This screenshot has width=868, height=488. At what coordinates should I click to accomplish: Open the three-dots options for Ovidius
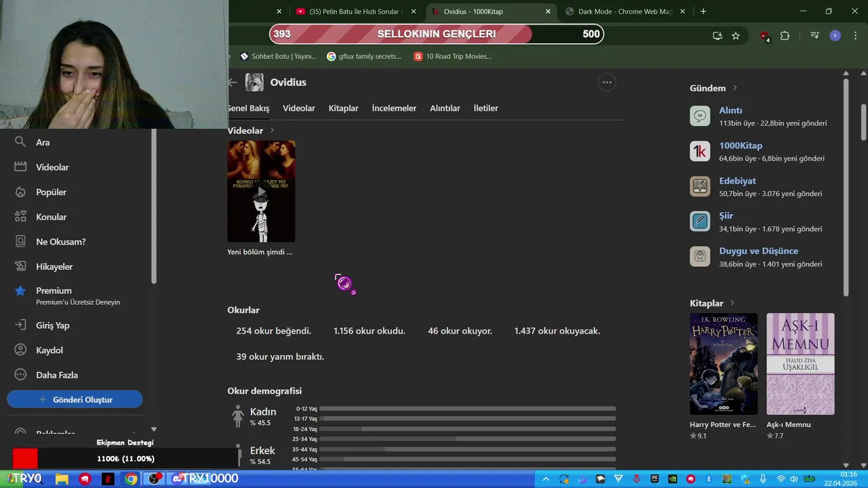(x=607, y=82)
